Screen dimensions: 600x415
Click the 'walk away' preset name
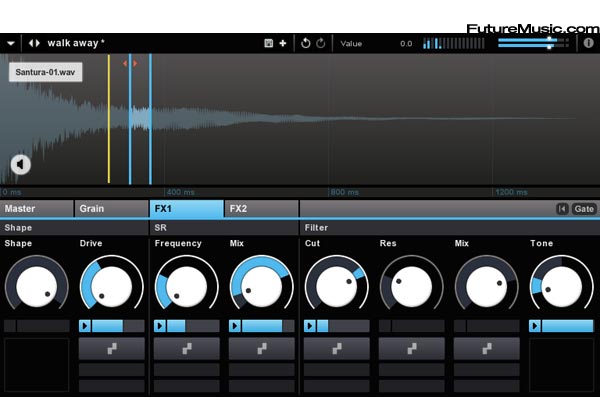point(76,43)
